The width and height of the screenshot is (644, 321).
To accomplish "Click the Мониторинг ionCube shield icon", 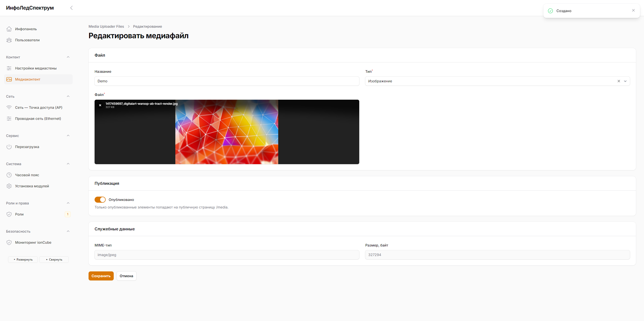I will 9,242.
